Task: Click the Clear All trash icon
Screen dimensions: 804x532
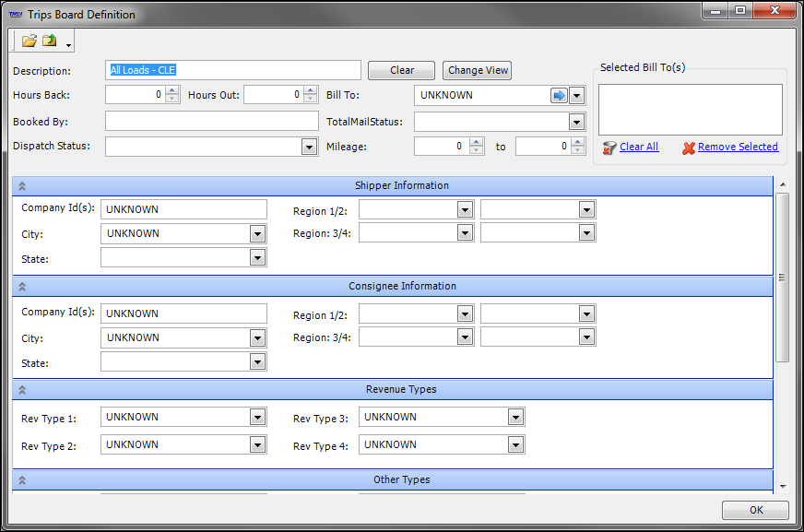Action: (609, 148)
